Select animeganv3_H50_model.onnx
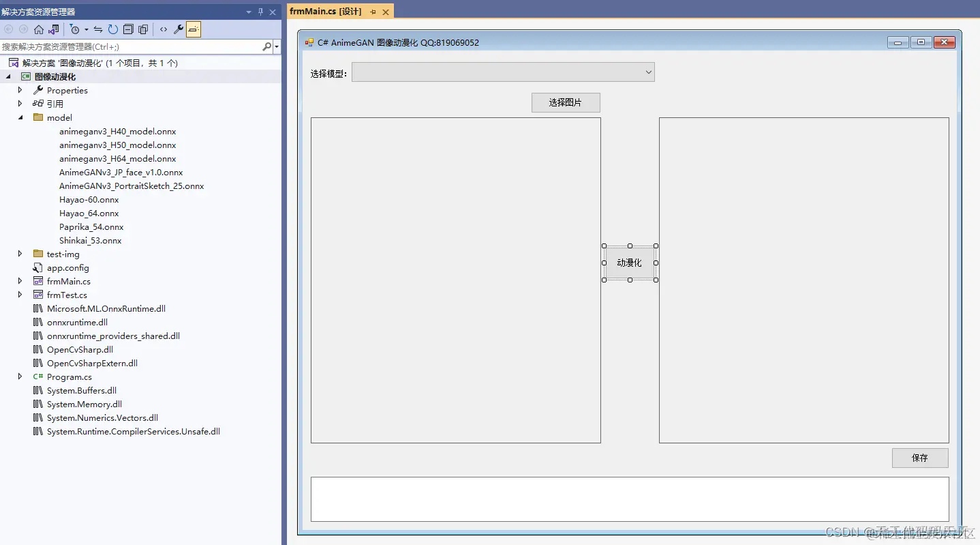This screenshot has height=545, width=980. pos(117,145)
